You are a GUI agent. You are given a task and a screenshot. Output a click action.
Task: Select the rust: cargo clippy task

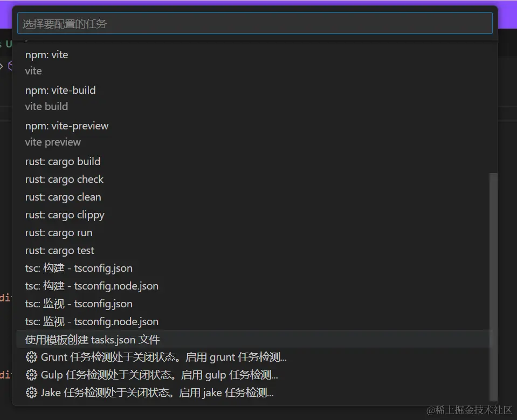coord(65,215)
